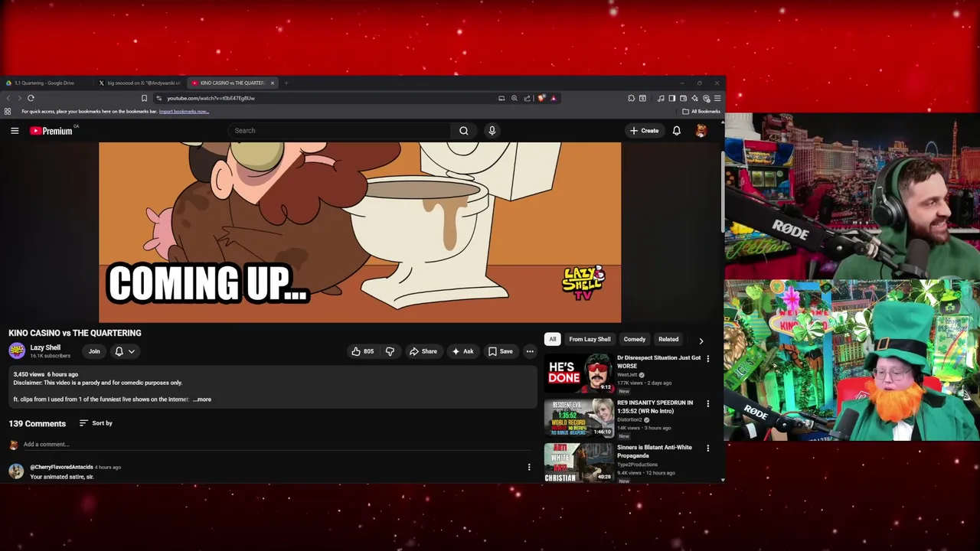Image resolution: width=980 pixels, height=551 pixels.
Task: Open Lazy Shell channel avatar
Action: click(17, 351)
